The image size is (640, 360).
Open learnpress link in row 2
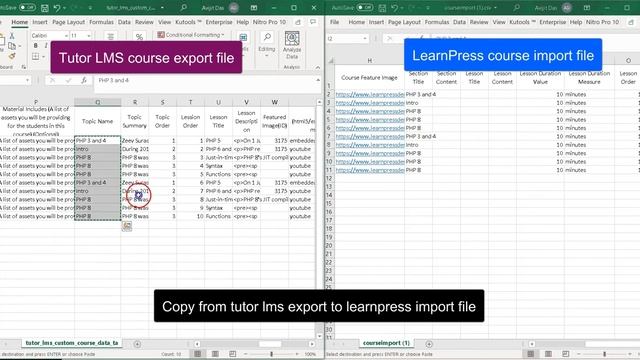click(370, 94)
